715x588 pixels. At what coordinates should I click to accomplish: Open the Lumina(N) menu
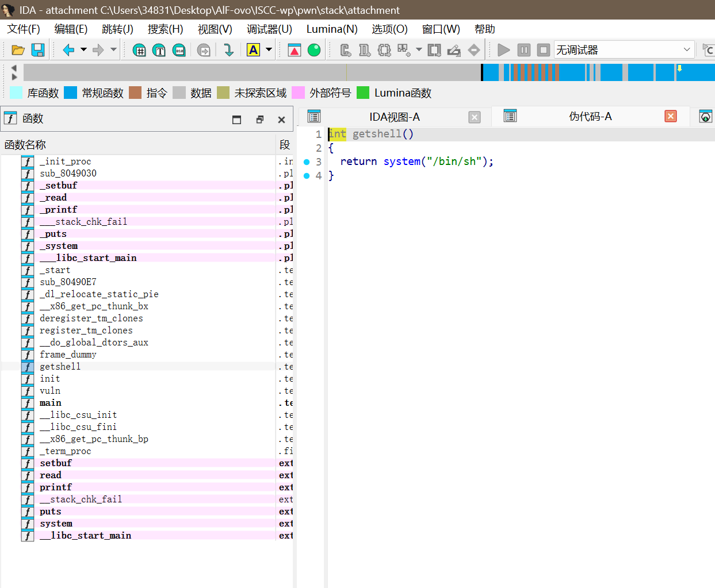(x=332, y=29)
